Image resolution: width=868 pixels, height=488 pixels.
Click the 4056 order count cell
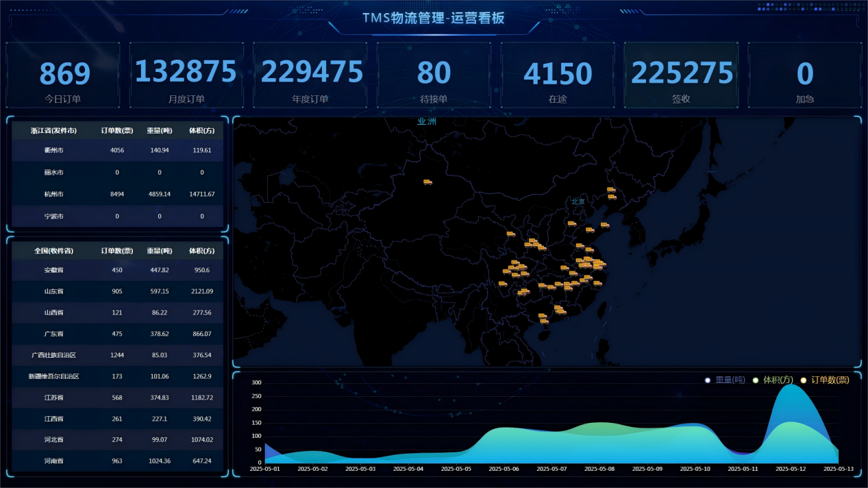[x=117, y=150]
